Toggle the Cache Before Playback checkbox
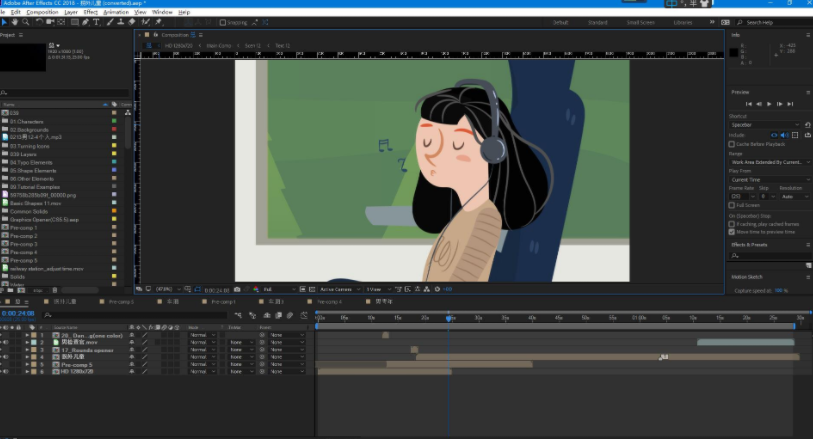The height and width of the screenshot is (439, 813). click(732, 144)
